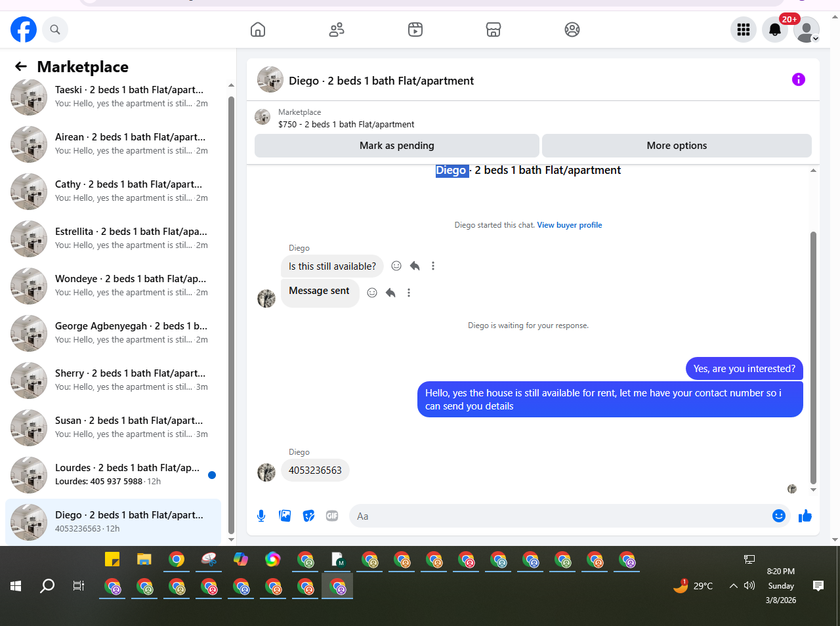
Task: Click the View buyer profile link
Action: pyautogui.click(x=569, y=225)
